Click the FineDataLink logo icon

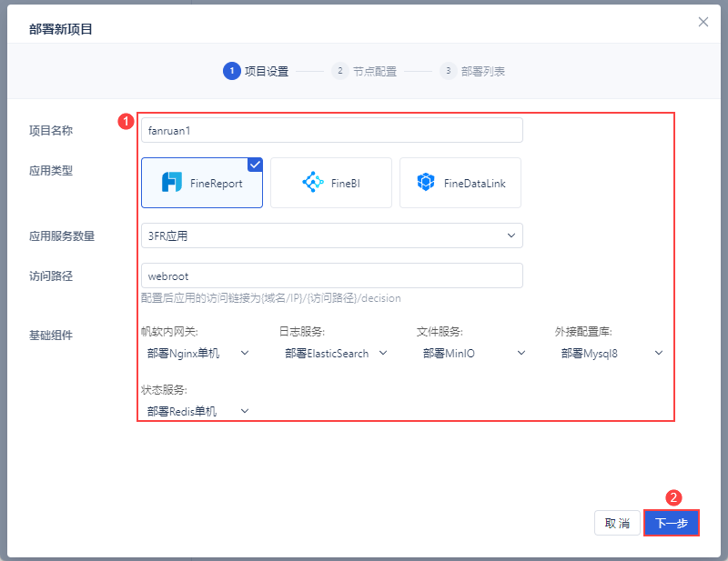425,182
